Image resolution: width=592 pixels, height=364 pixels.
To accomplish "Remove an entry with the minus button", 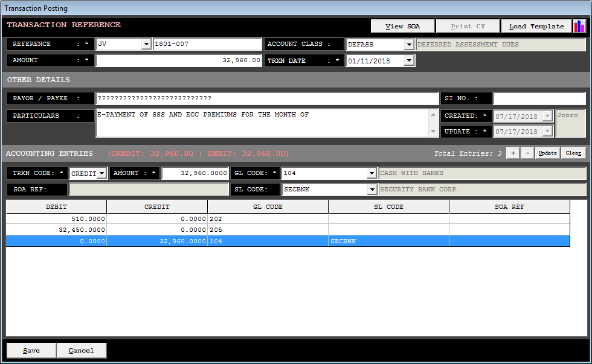I will 527,153.
